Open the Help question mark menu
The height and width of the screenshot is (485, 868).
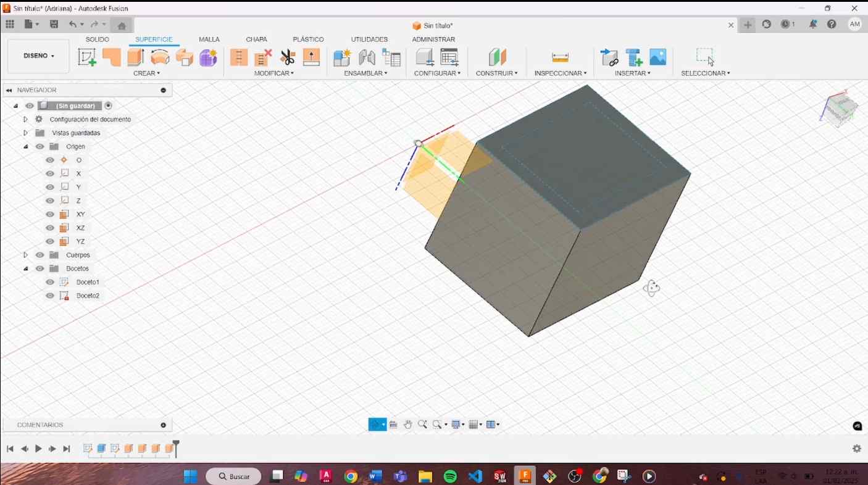pyautogui.click(x=832, y=25)
